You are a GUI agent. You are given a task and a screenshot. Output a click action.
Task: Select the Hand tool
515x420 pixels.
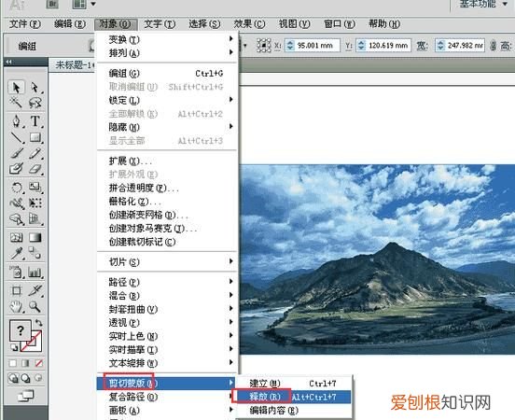16,307
